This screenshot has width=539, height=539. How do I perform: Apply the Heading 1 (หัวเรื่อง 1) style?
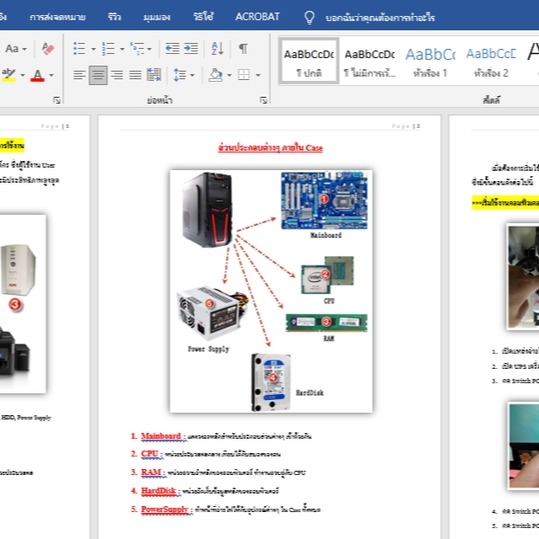430,61
